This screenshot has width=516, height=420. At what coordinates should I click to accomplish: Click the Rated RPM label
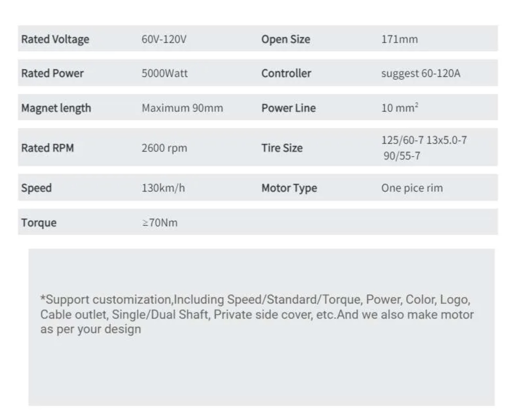[x=47, y=148]
